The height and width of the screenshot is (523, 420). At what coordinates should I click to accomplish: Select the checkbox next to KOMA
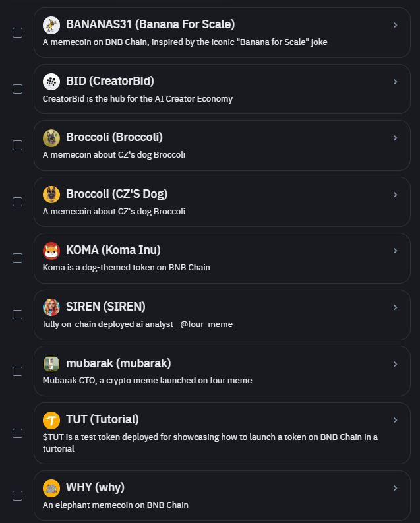coord(18,259)
